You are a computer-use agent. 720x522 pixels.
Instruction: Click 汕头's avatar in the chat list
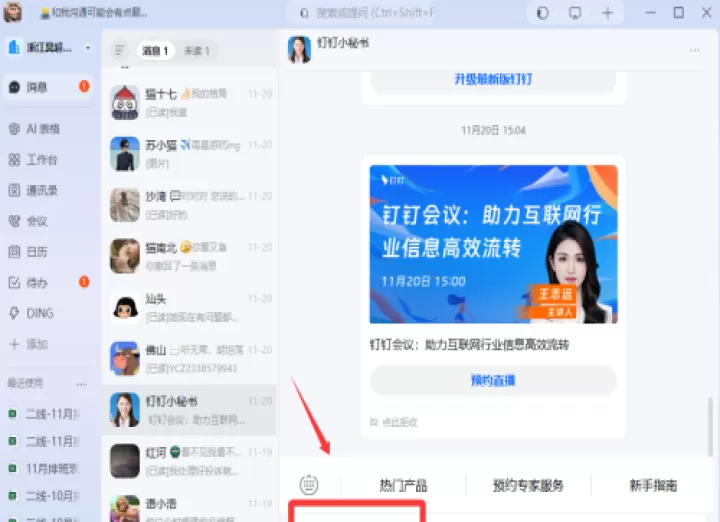pyautogui.click(x=124, y=307)
